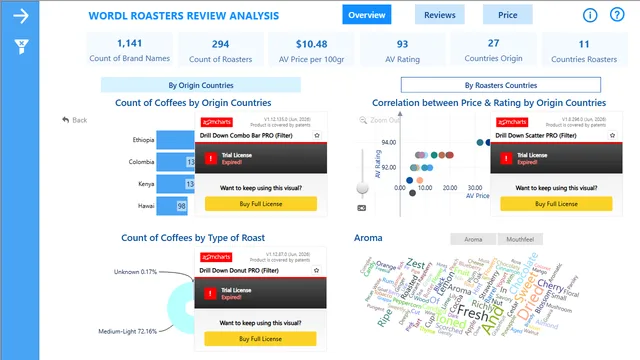The width and height of the screenshot is (640, 360).
Task: Buy Full License for Combo Bar visual
Action: coord(261,204)
